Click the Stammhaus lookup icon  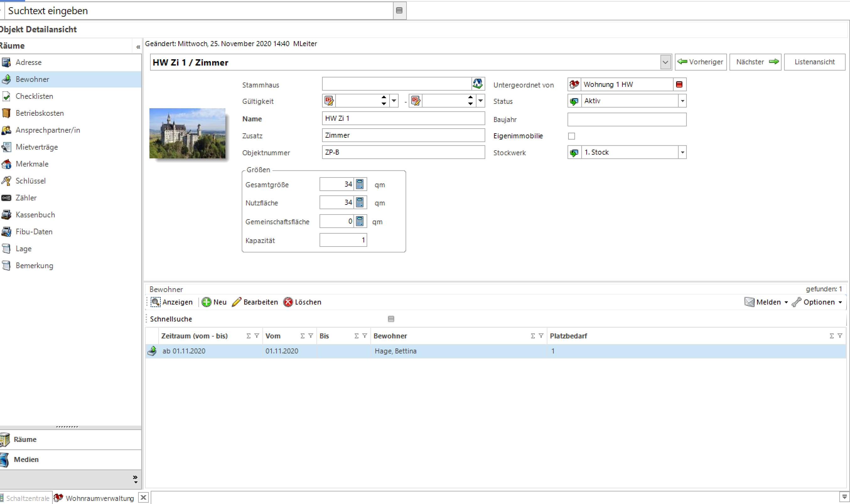[478, 83]
